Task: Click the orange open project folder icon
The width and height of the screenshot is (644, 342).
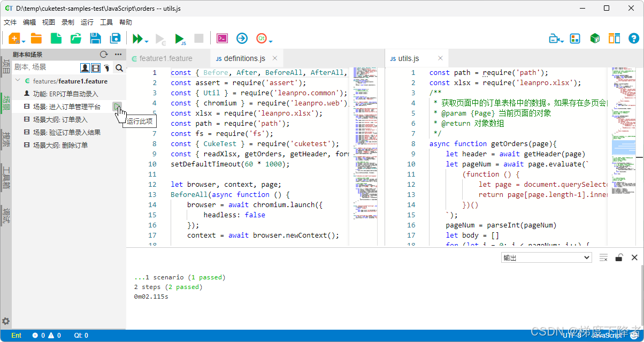Action: pos(36,39)
